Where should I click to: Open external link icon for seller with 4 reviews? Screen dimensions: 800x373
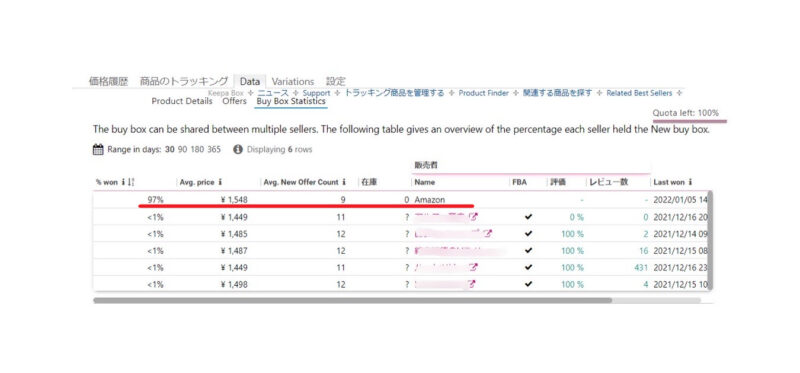coord(471,284)
